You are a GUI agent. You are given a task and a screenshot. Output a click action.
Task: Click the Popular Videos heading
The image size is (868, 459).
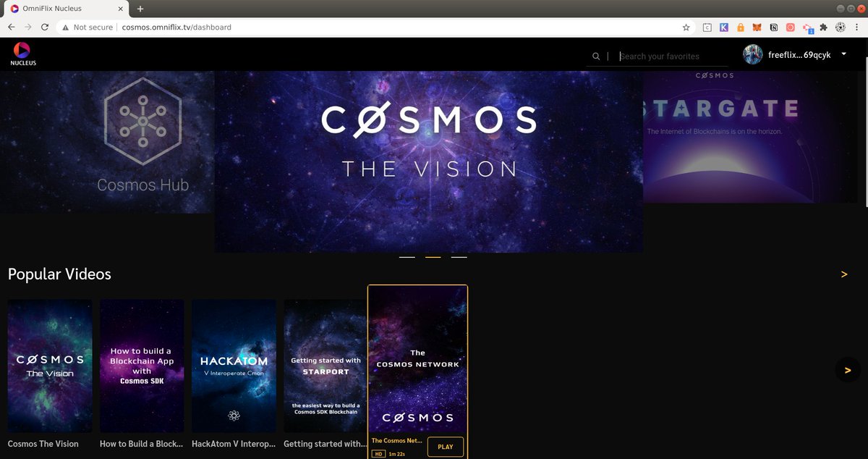[59, 274]
